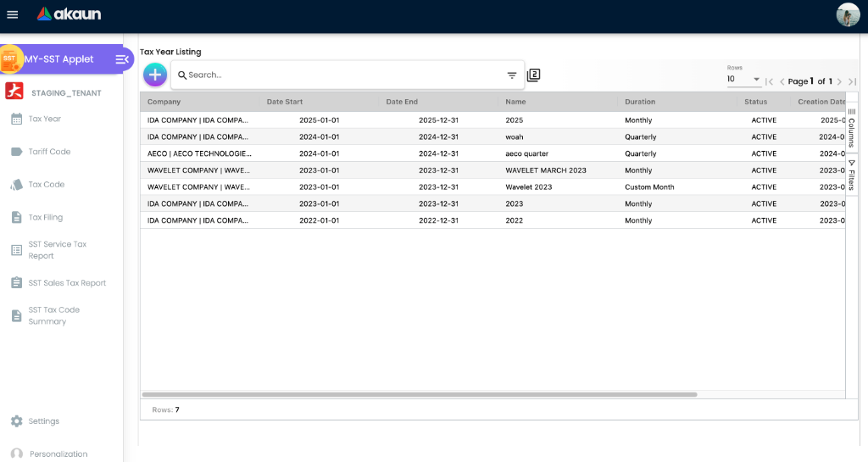Click the Personalization person icon
This screenshot has height=462, width=868.
tap(17, 454)
